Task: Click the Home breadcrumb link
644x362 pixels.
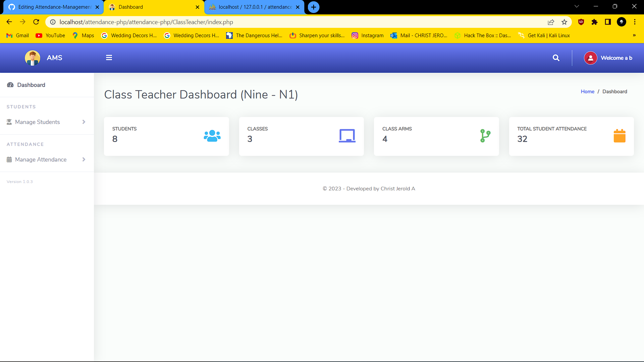Action: (x=587, y=91)
